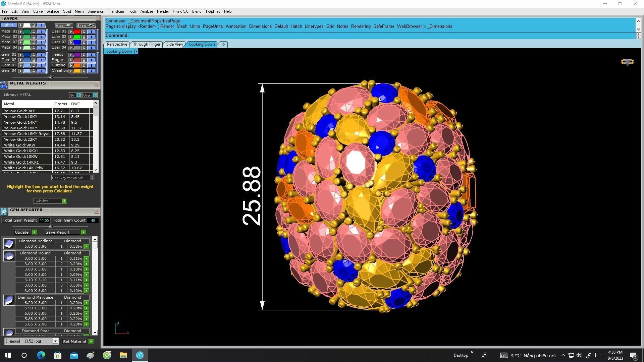Open the T-Splines menu
Screen dimensions: 644x362
point(212,11)
